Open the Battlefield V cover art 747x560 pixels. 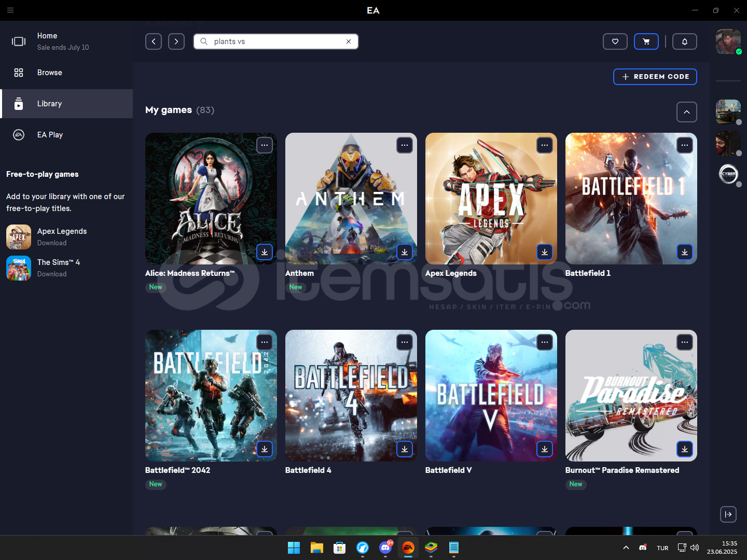[491, 396]
